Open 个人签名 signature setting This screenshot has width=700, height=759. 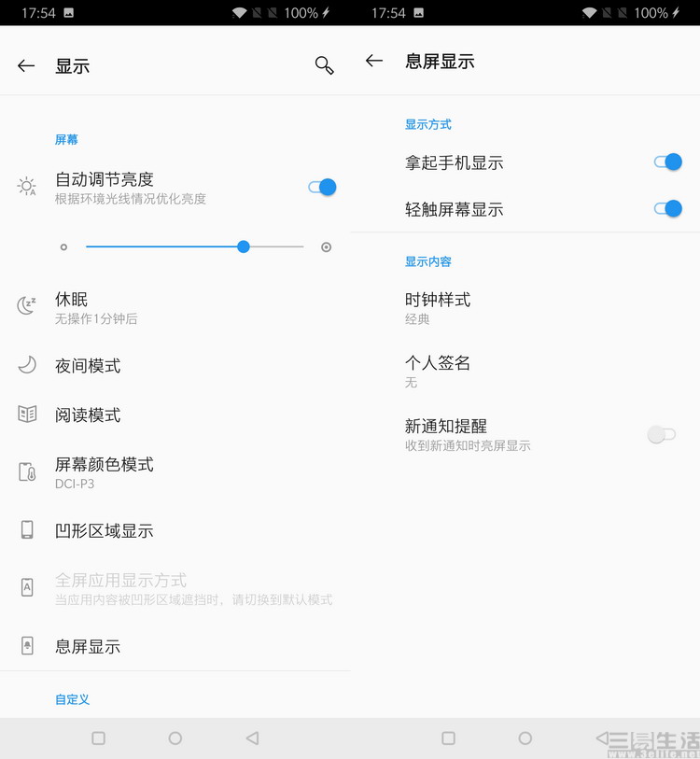click(438, 371)
